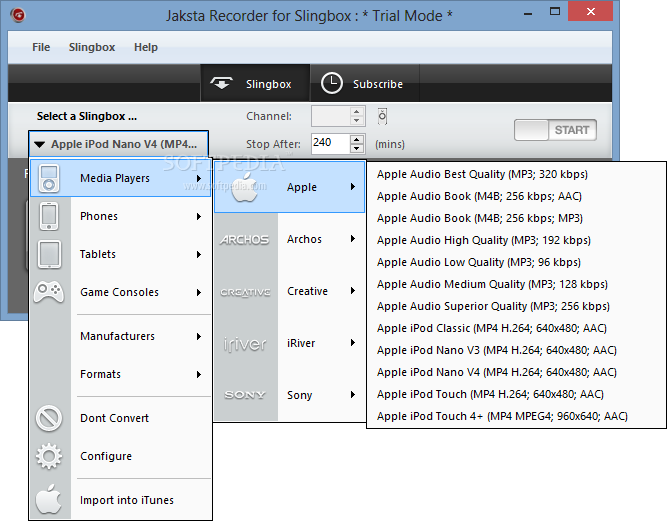Screen dimensions: 667x521
Task: Click the Slingbox tab download icon
Action: pyautogui.click(x=222, y=83)
